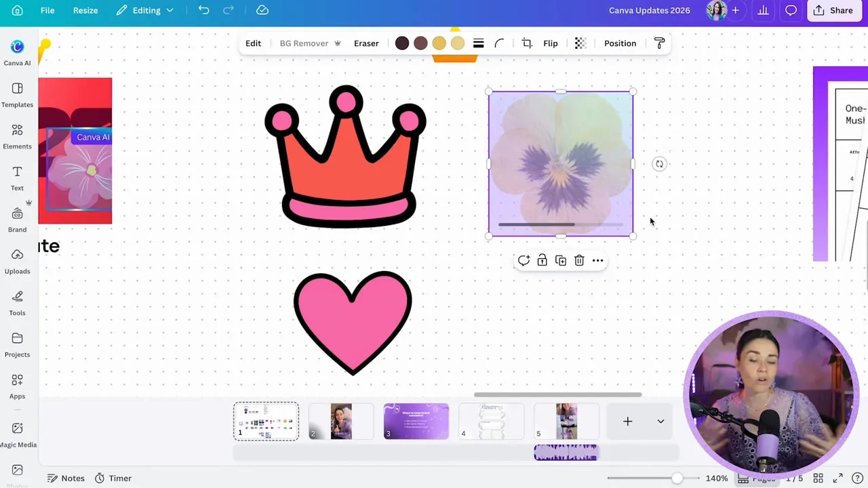Open the Timer

pos(113,479)
